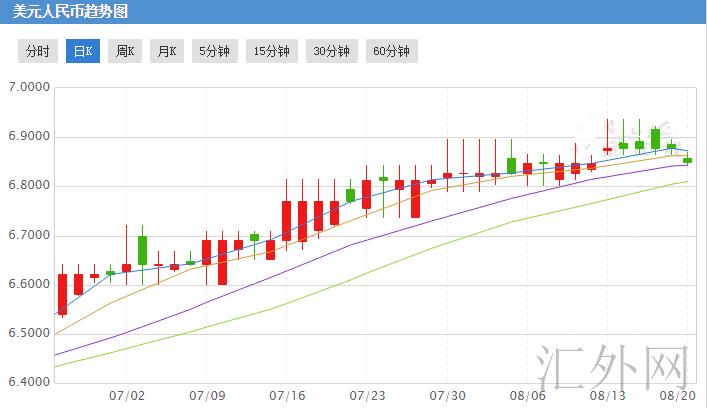Click the first large red candlestick at far left
The image size is (707, 408).
point(62,294)
